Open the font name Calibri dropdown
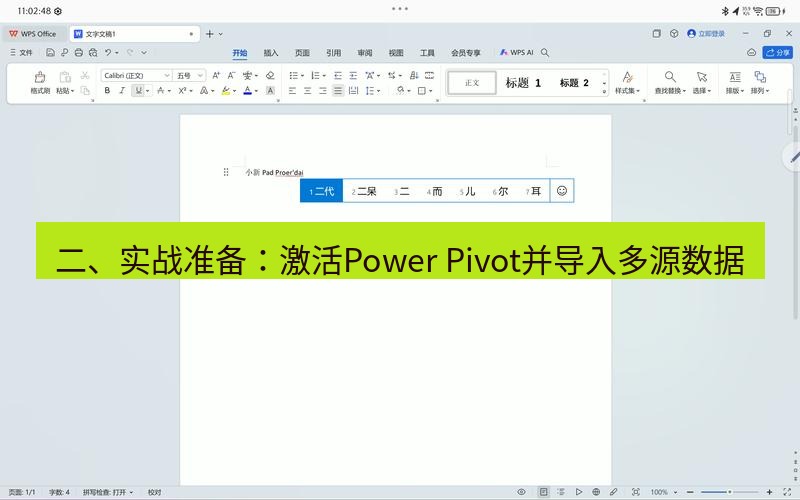The image size is (800, 500). pos(167,76)
